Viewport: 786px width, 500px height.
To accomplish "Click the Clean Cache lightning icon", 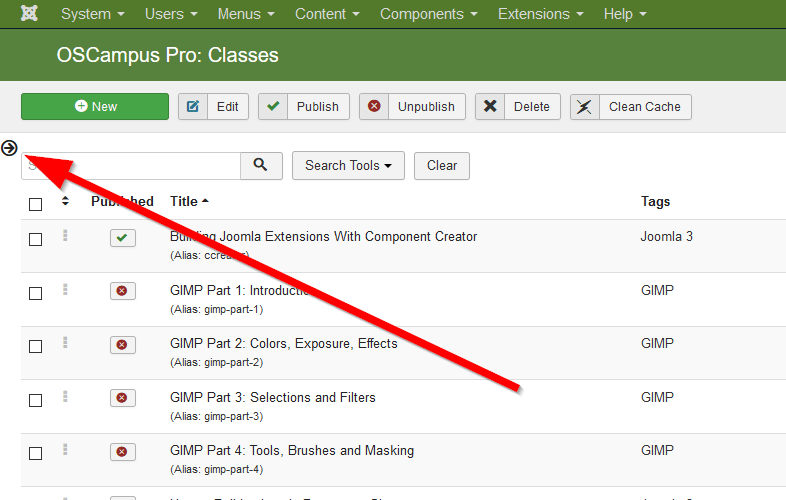I will point(584,106).
